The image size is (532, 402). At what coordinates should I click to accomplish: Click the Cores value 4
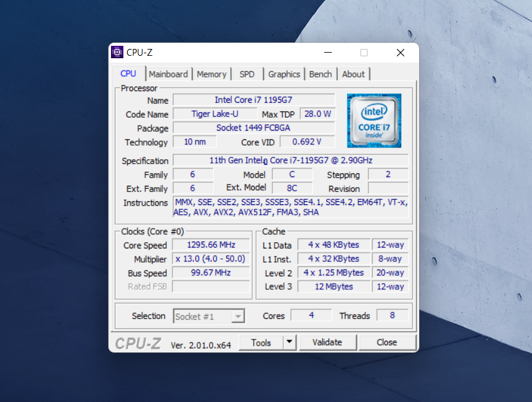(311, 315)
